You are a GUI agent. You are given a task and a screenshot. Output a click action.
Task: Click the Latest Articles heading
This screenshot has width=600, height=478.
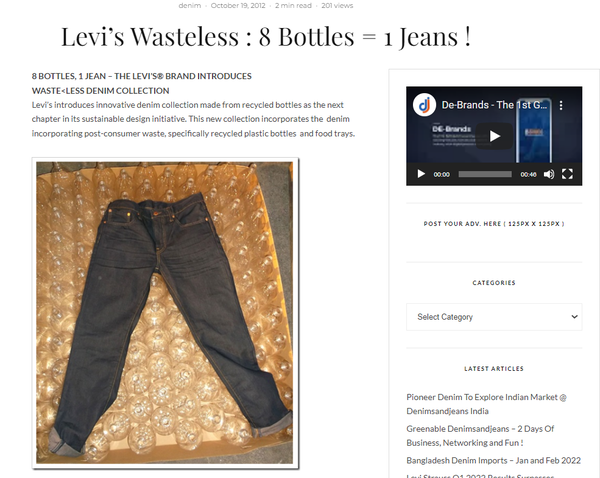494,369
